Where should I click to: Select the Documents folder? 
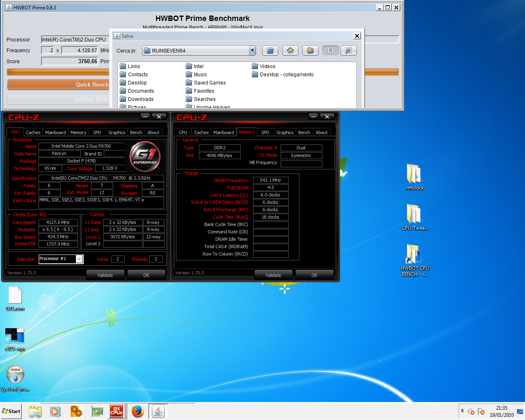137,91
